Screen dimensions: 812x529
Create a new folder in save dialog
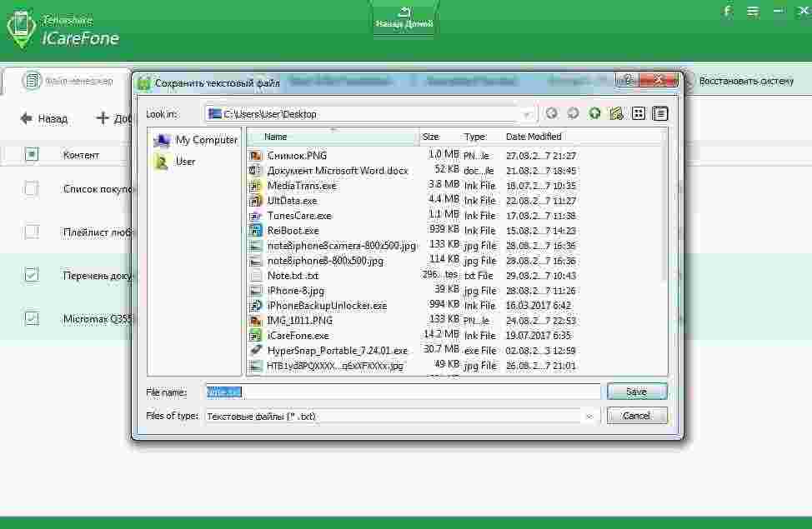[616, 113]
